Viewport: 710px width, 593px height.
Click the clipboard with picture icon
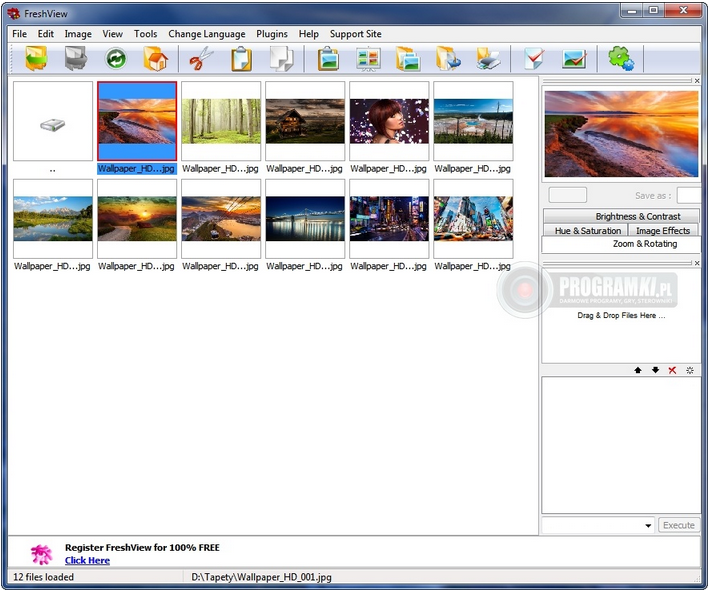click(328, 59)
